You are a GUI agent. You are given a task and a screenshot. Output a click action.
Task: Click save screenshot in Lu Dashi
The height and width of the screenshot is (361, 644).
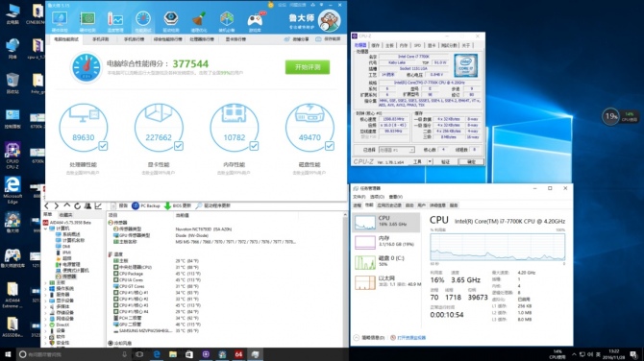tap(328, 39)
